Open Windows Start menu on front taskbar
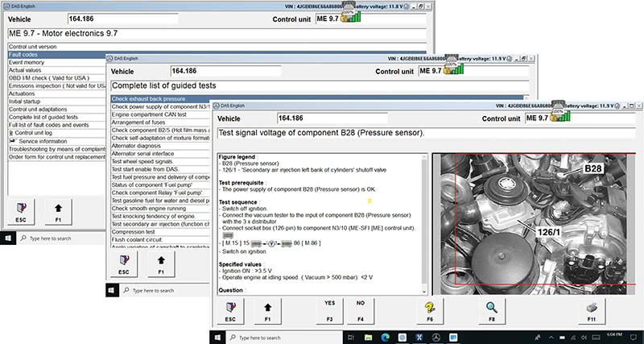This screenshot has height=344, width=644. (217, 338)
